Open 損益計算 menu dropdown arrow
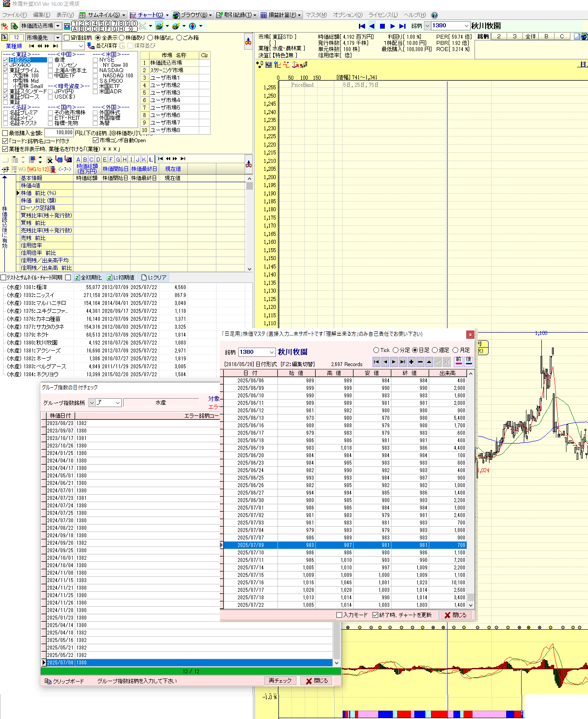This screenshot has height=719, width=588. pyautogui.click(x=299, y=15)
